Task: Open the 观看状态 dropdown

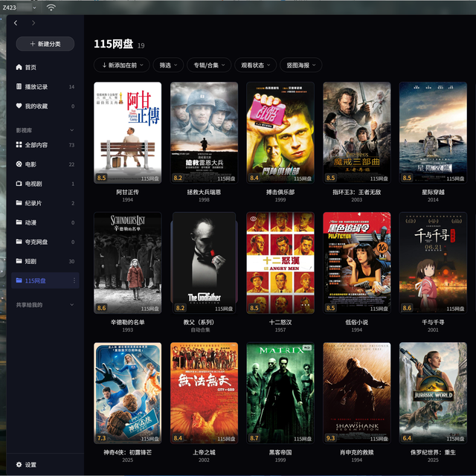Action: pos(256,65)
